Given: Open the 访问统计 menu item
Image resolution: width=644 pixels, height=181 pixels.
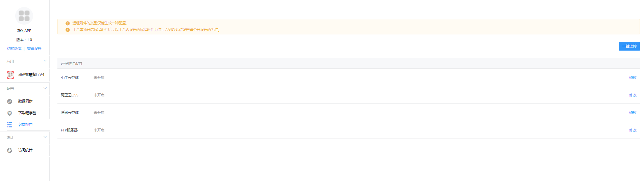Looking at the screenshot, I should tap(25, 150).
